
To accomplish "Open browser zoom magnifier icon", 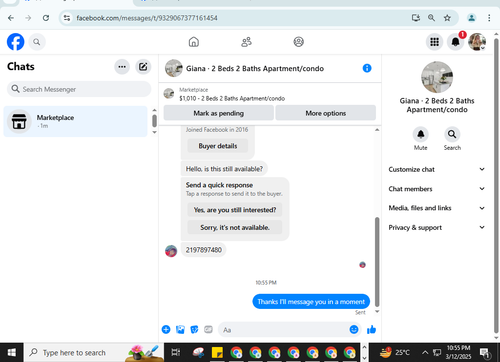I will point(431,18).
